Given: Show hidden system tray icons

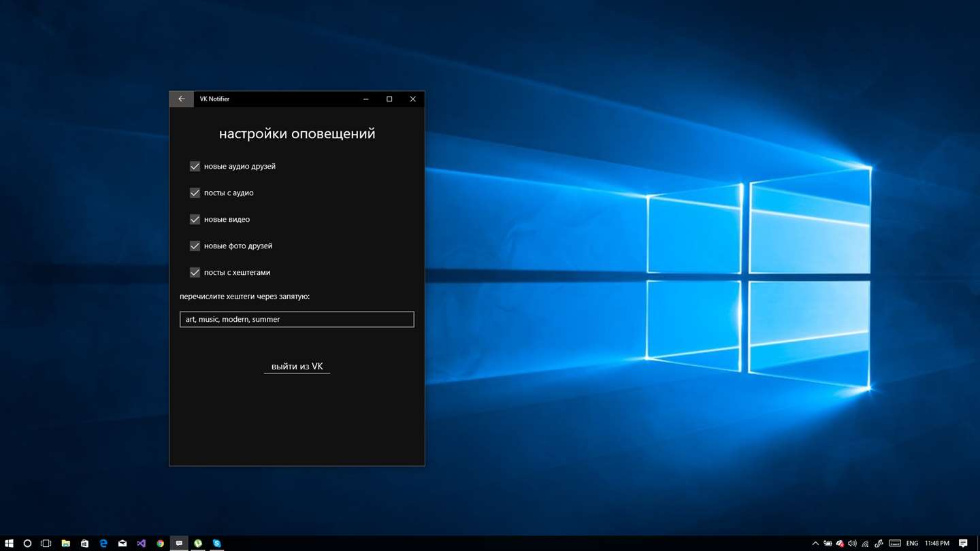Looking at the screenshot, I should coord(815,544).
